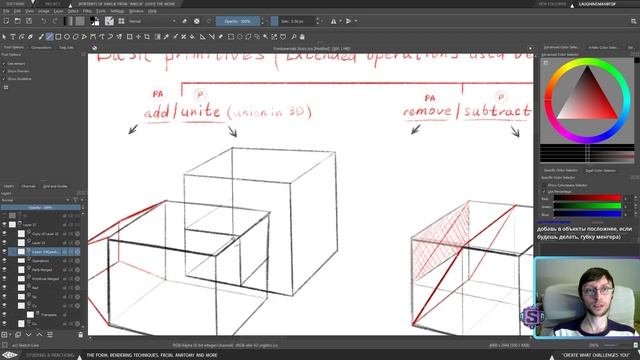Select the Line tool
Image resolution: width=640 pixels, height=360 pixels.
tap(49, 37)
